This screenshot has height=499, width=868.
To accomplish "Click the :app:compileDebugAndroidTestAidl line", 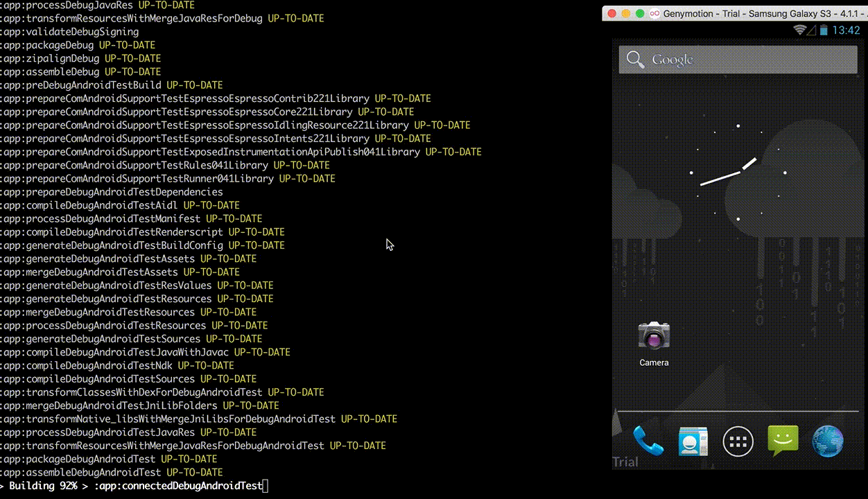I will click(x=120, y=205).
